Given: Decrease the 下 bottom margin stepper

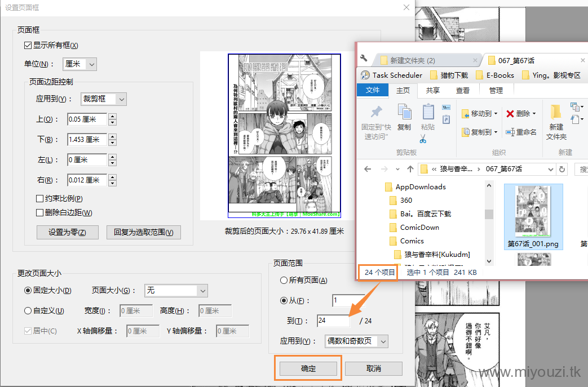Looking at the screenshot, I should (x=113, y=143).
